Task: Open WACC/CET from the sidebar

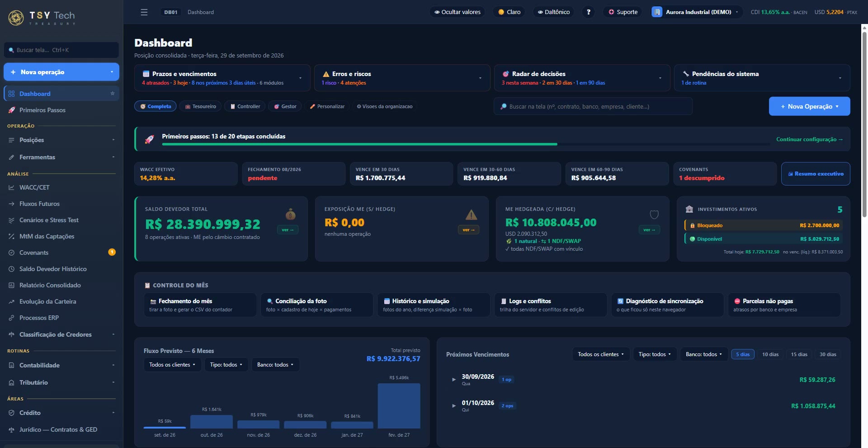Action: tap(61, 187)
